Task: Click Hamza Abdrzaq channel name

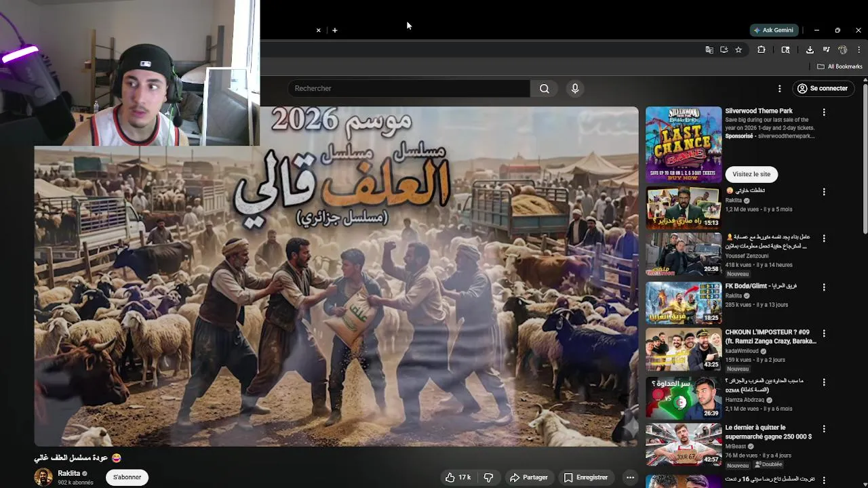Action: pos(744,400)
